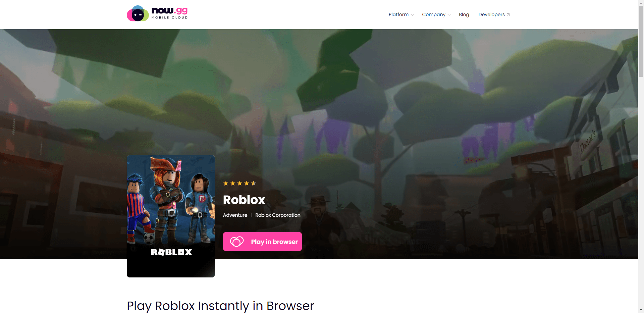Open the Company menu
The height and width of the screenshot is (313, 644).
tap(436, 14)
